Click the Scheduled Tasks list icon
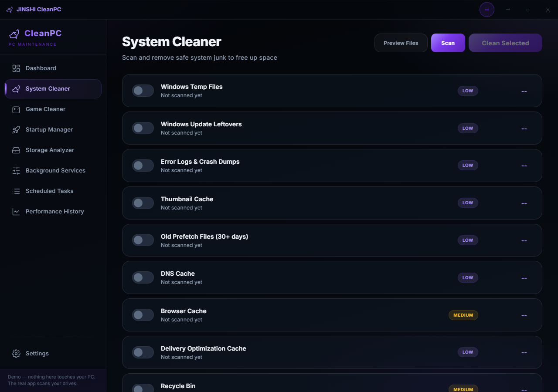Screen dimensions: 558x392 point(16,191)
